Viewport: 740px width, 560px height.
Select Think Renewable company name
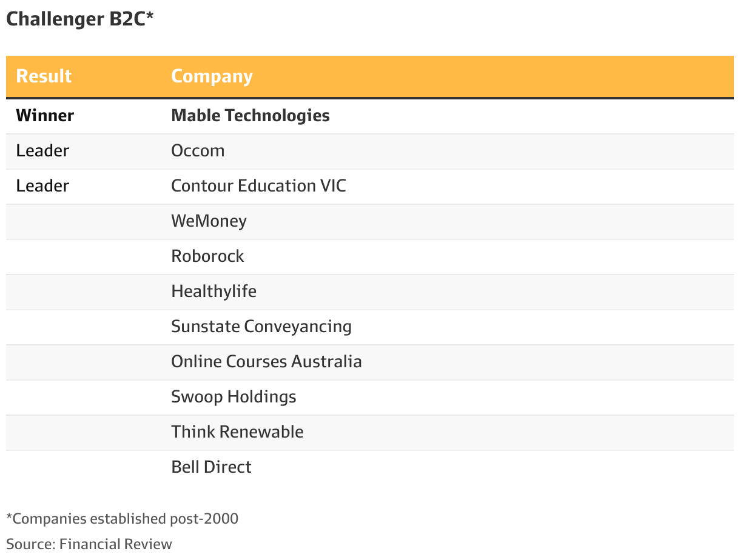pos(237,432)
